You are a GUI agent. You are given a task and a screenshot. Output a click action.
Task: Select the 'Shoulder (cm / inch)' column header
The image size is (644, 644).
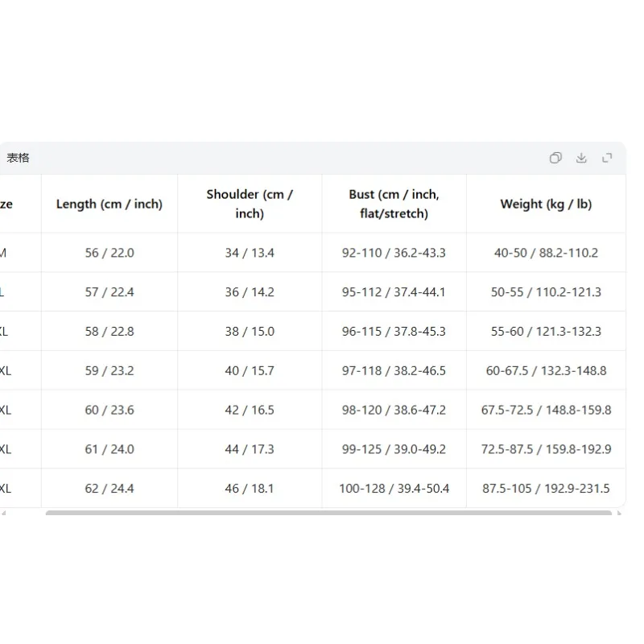[250, 204]
